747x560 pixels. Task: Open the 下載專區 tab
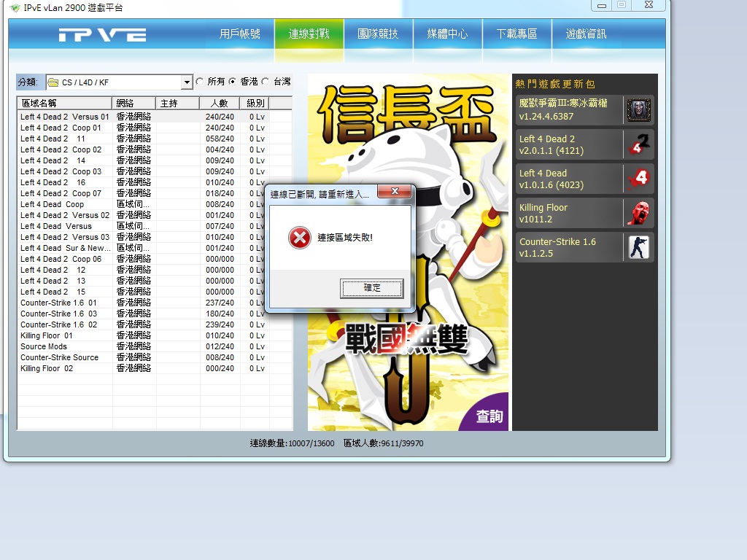click(517, 34)
